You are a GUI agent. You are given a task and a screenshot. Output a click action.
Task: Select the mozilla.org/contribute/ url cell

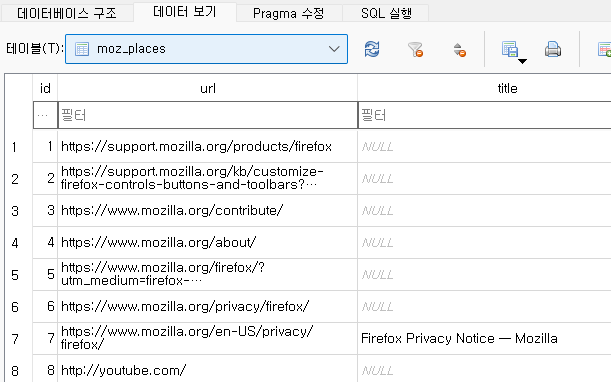pyautogui.click(x=208, y=211)
